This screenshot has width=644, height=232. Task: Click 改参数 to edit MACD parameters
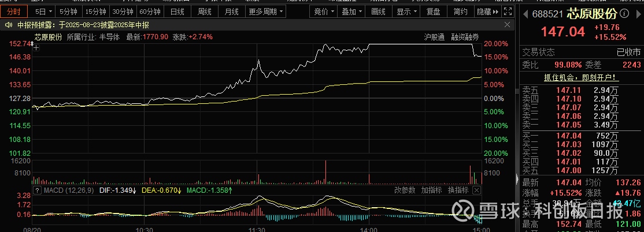pyautogui.click(x=405, y=190)
